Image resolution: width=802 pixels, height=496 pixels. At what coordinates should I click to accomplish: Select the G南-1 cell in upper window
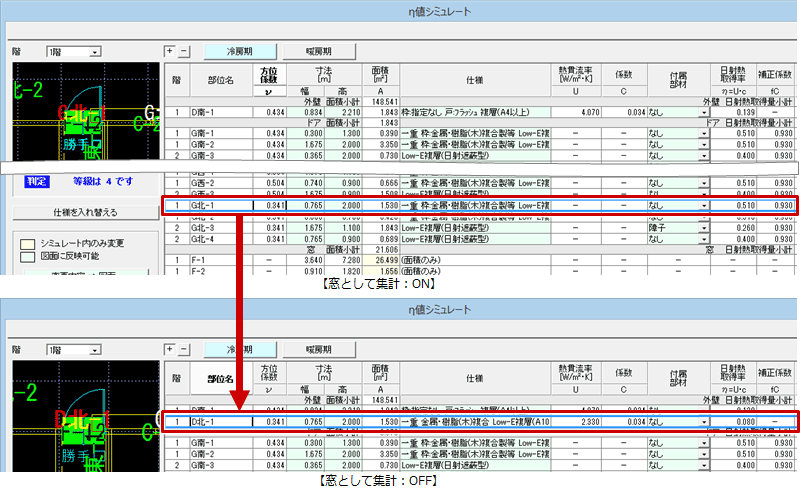pyautogui.click(x=221, y=133)
